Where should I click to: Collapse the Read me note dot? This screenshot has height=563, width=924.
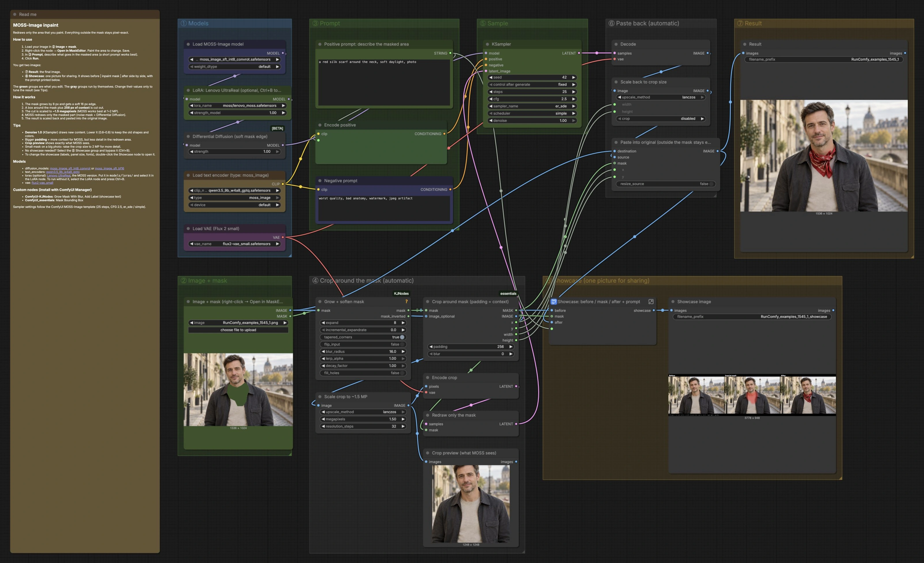click(x=15, y=14)
